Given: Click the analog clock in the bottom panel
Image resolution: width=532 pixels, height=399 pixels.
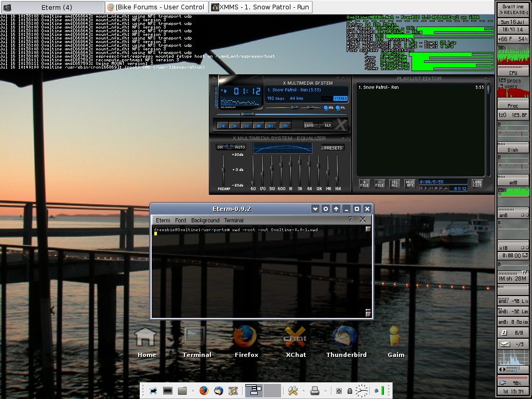Looking at the screenshot, I should (362, 391).
